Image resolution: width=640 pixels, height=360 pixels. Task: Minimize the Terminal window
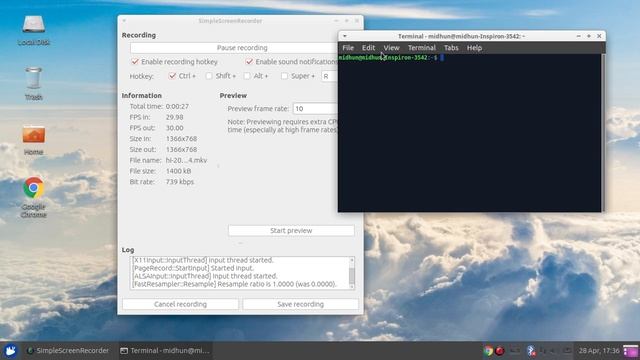[578, 36]
